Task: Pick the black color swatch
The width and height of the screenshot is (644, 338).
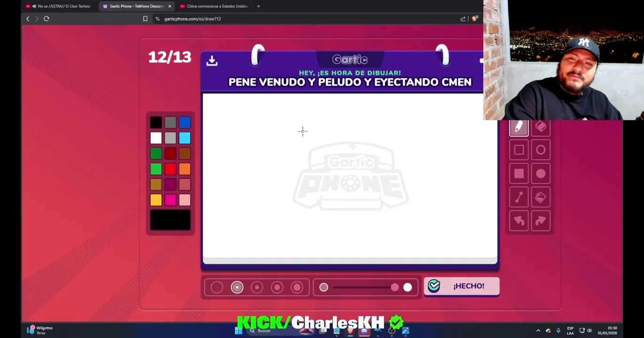Action: click(156, 123)
